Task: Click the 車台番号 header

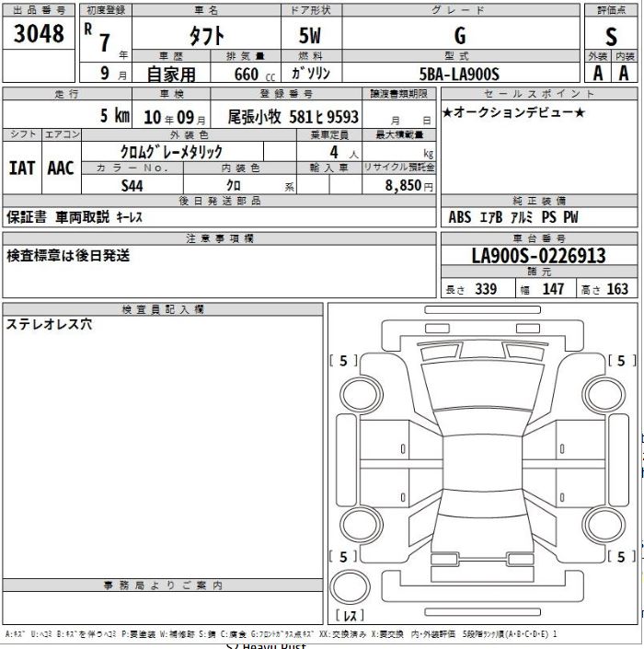Action: click(x=539, y=238)
